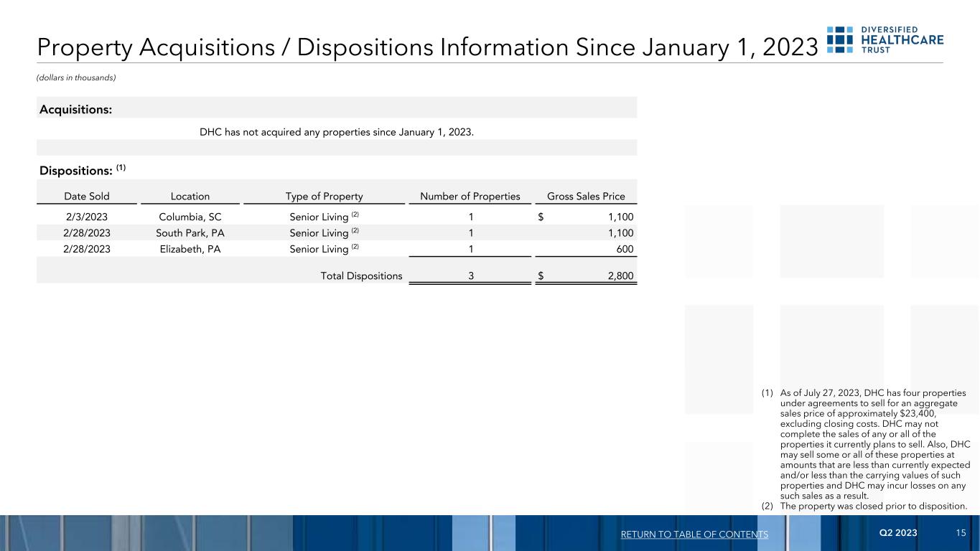This screenshot has height=551, width=980.
Task: Click the footnote about property closed prior to disposition
Action: [x=872, y=506]
